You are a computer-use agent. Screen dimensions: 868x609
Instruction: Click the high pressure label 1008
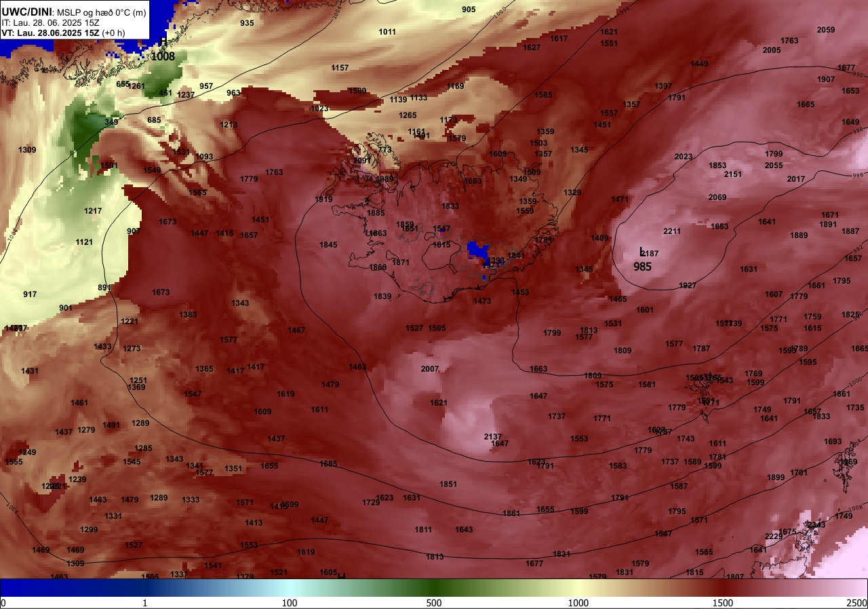[x=163, y=56]
